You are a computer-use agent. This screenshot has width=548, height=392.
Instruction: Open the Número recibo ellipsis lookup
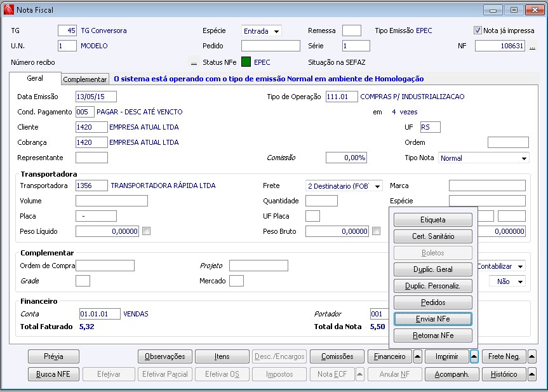(194, 62)
